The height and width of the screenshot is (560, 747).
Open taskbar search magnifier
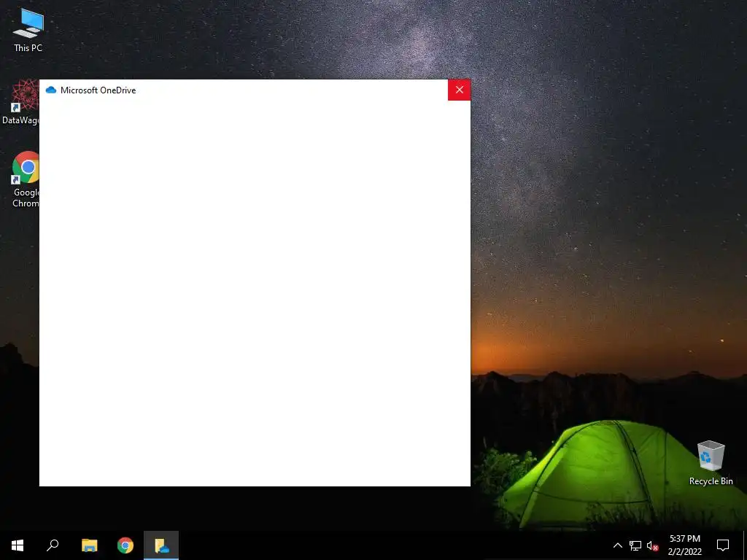pos(53,545)
